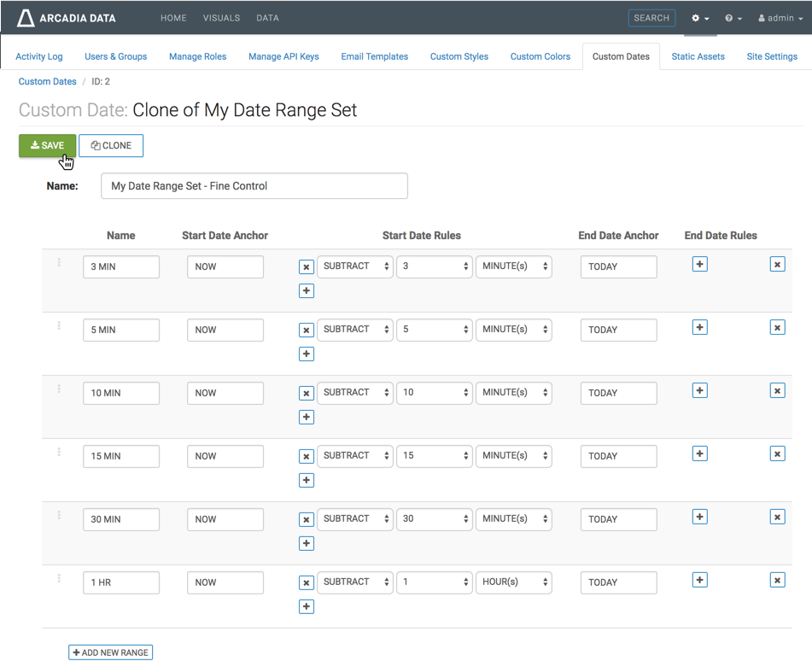Open the settings gear menu

coord(700,18)
